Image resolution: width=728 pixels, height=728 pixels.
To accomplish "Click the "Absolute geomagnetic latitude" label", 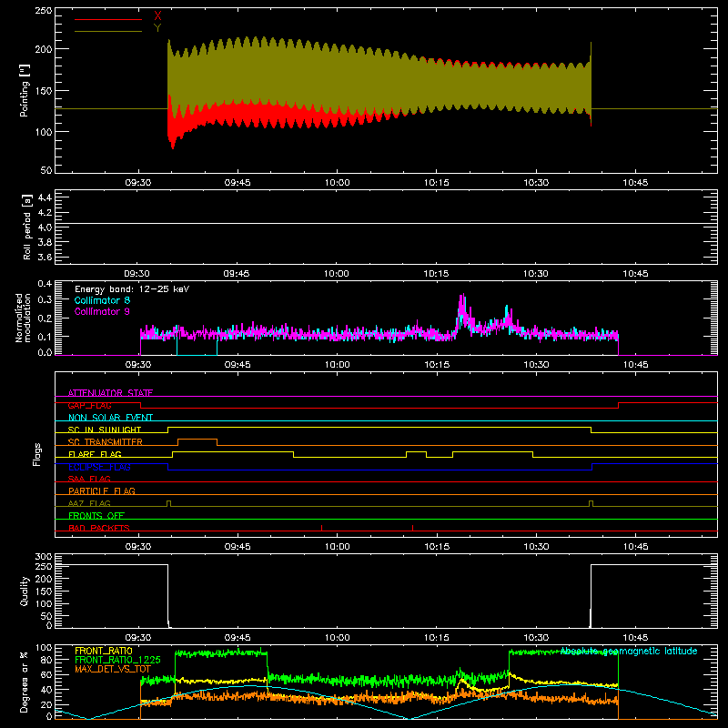I will coord(629,651).
